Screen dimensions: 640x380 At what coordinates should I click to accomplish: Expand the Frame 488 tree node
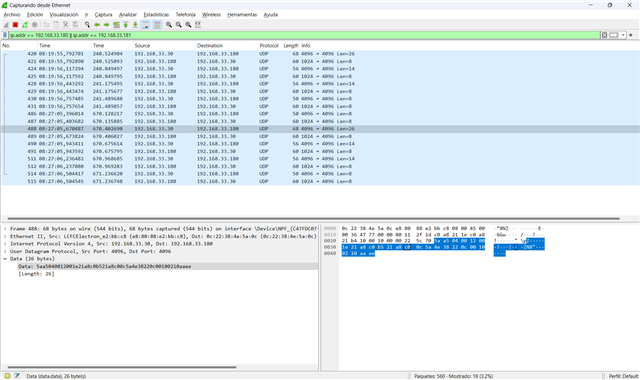click(x=5, y=229)
